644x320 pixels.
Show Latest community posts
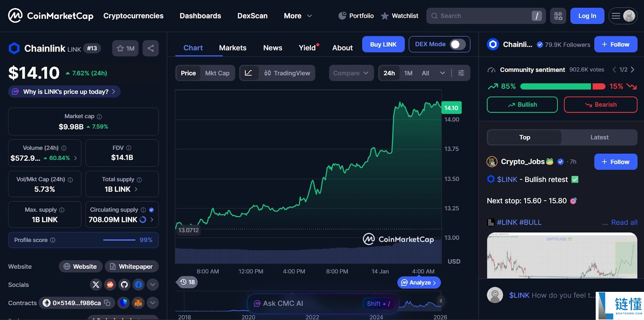[x=599, y=137]
